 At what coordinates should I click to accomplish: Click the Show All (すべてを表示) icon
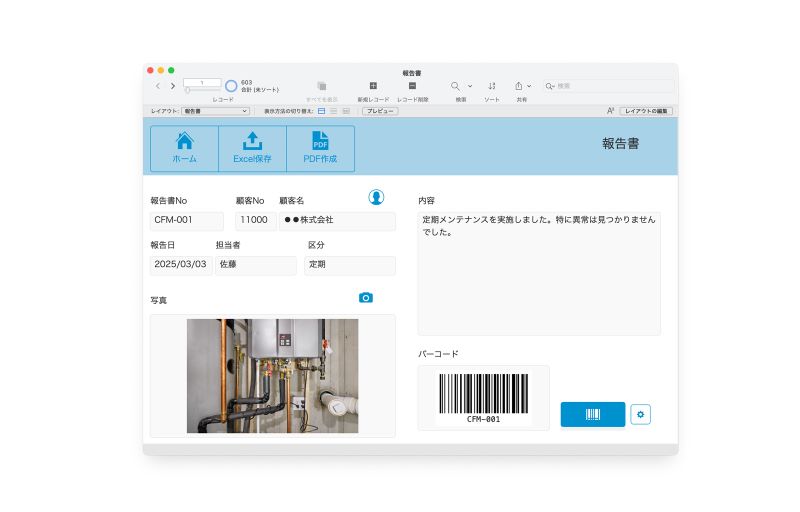click(321, 86)
